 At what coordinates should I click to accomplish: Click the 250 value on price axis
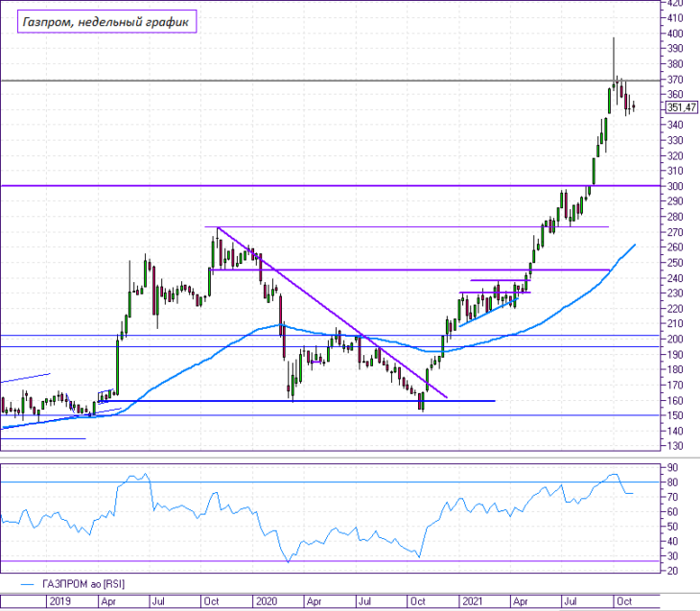[675, 263]
